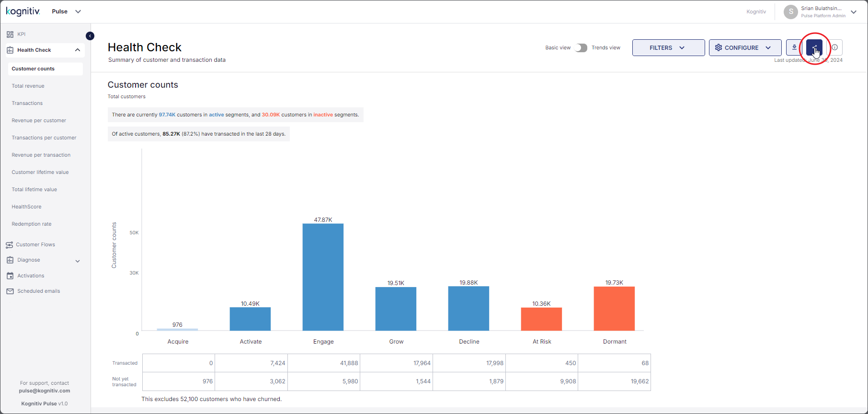Open KPI from the sidebar
Image resolution: width=868 pixels, height=414 pixels.
pyautogui.click(x=22, y=34)
